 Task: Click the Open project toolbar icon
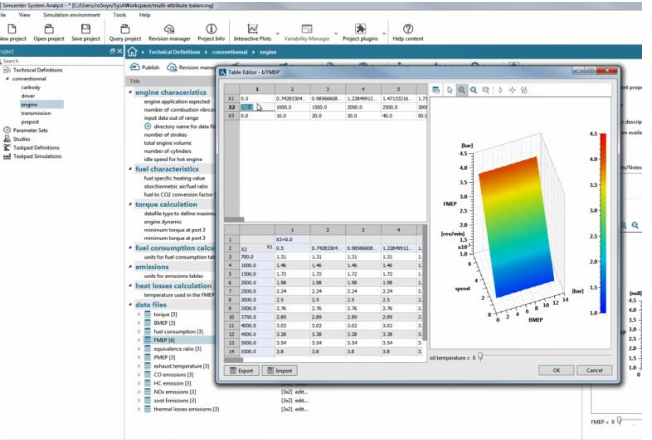pos(49,29)
